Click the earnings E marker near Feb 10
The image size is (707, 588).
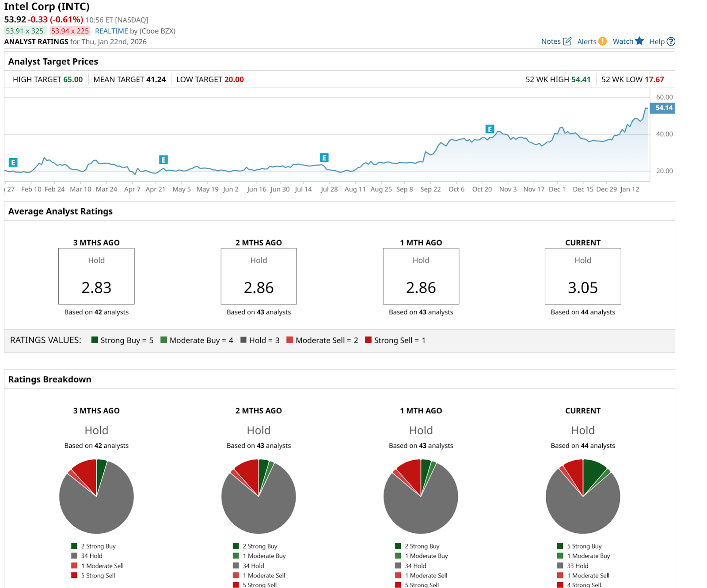(13, 162)
